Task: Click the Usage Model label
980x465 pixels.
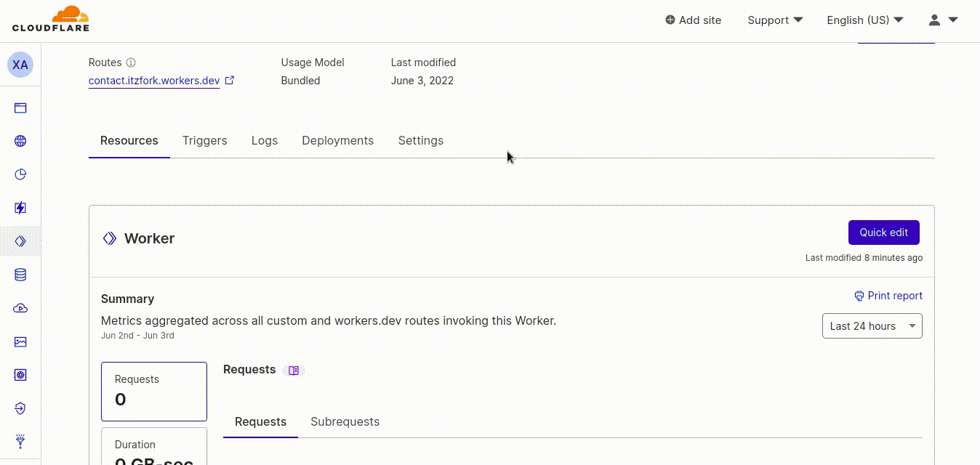Action: (x=313, y=62)
